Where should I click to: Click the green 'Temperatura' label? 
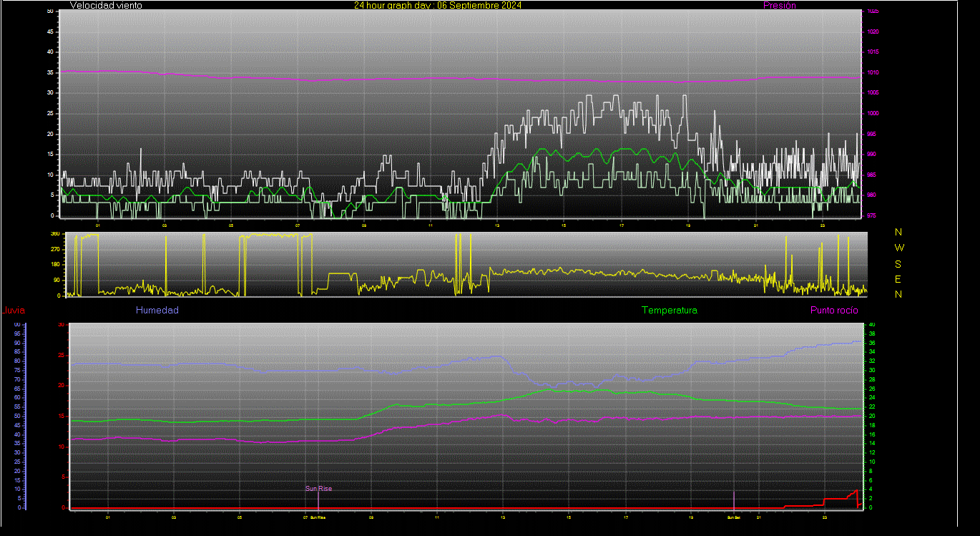tap(670, 311)
